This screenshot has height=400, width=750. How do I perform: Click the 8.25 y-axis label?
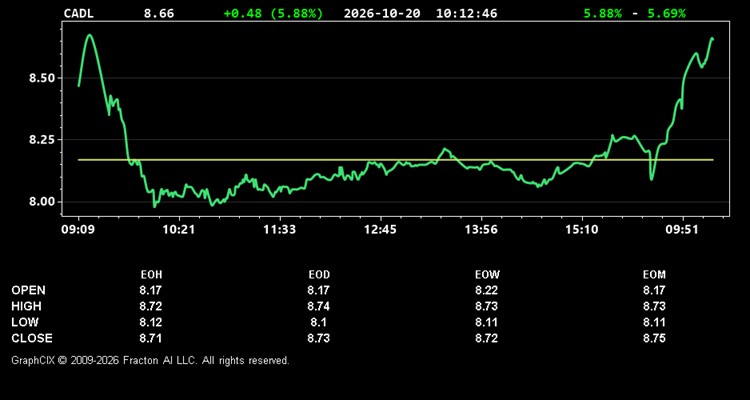click(43, 140)
